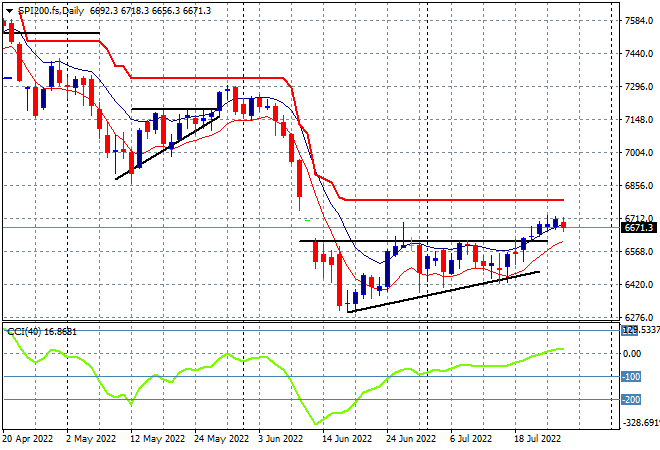Viewport: 660px width, 450px height.
Task: Click the 7296.0 price axis label
Action: pos(639,87)
